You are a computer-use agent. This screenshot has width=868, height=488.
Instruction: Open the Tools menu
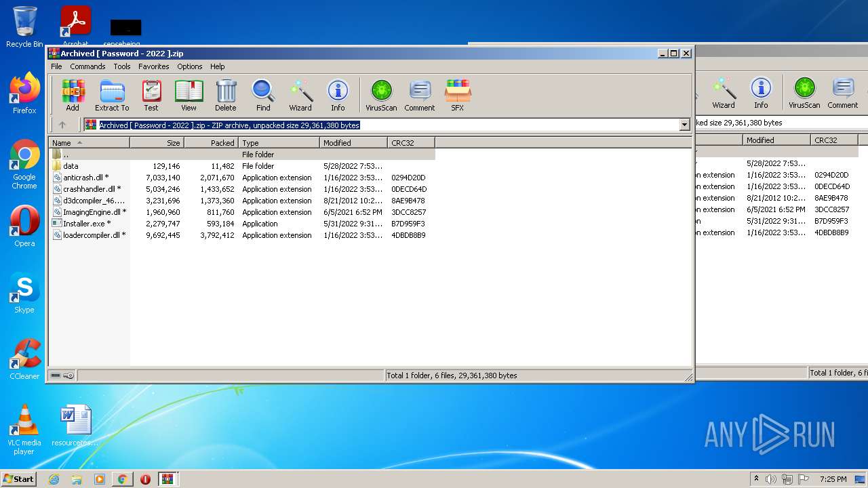pos(122,66)
